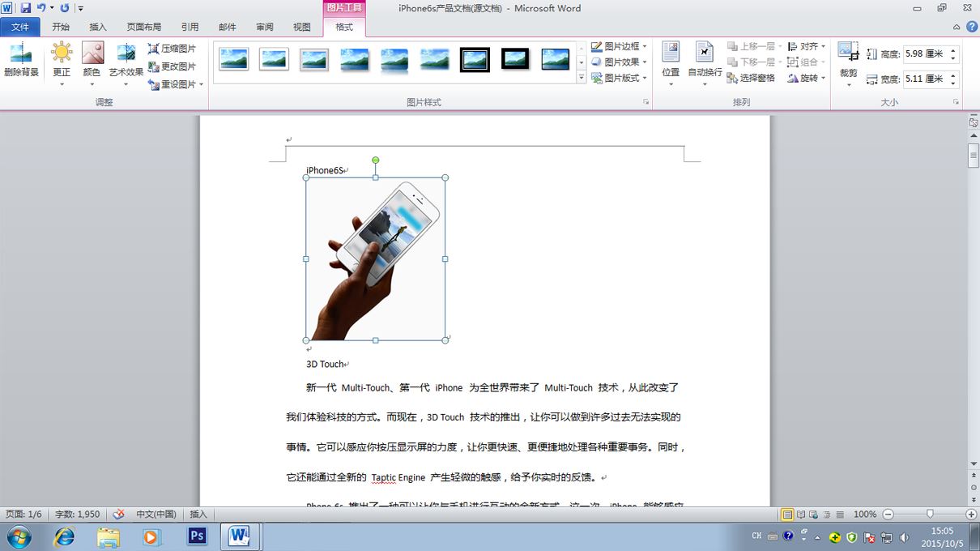Increase picture height with up stepper
This screenshot has height=551, width=980.
pyautogui.click(x=953, y=51)
